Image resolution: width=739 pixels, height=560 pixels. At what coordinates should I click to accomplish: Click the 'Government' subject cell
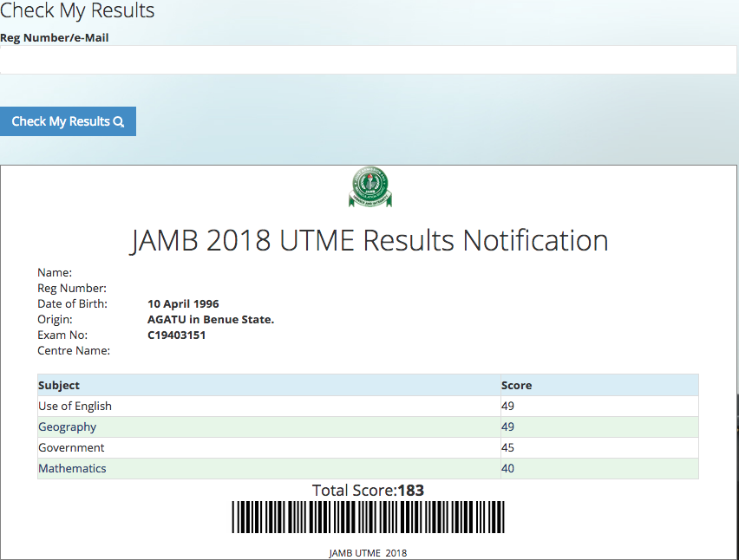tap(269, 447)
